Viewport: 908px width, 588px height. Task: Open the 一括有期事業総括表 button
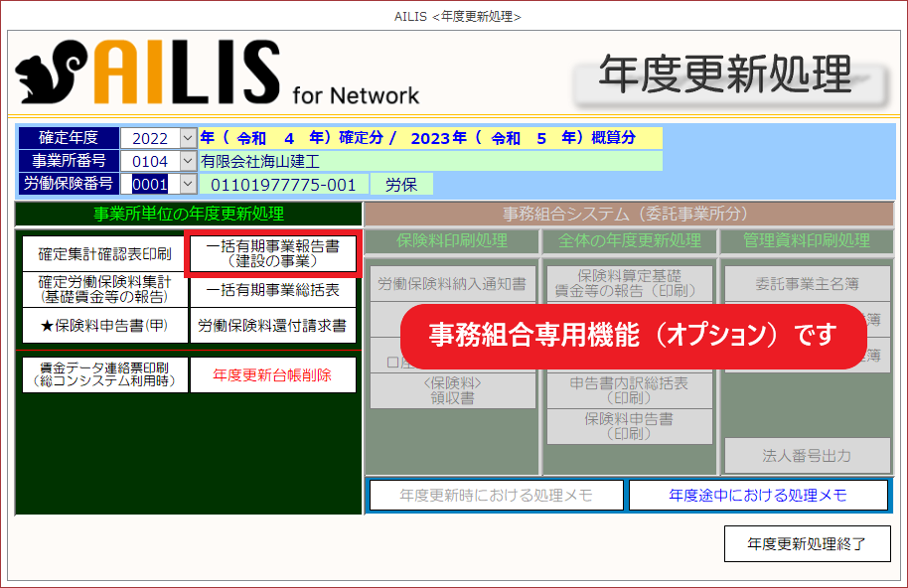(272, 290)
